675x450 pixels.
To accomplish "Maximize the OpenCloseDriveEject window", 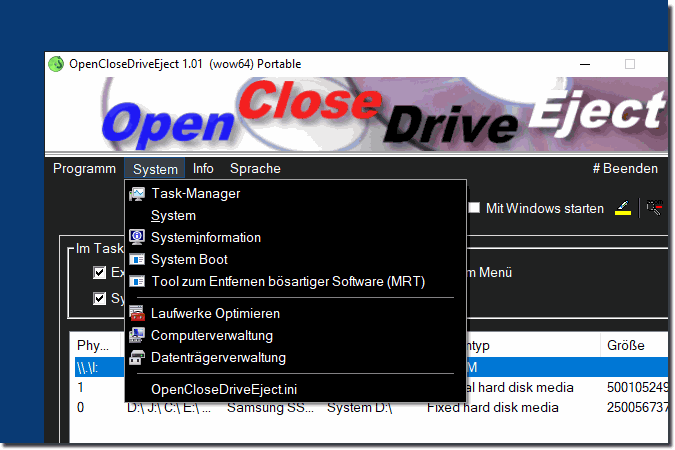I will (630, 64).
